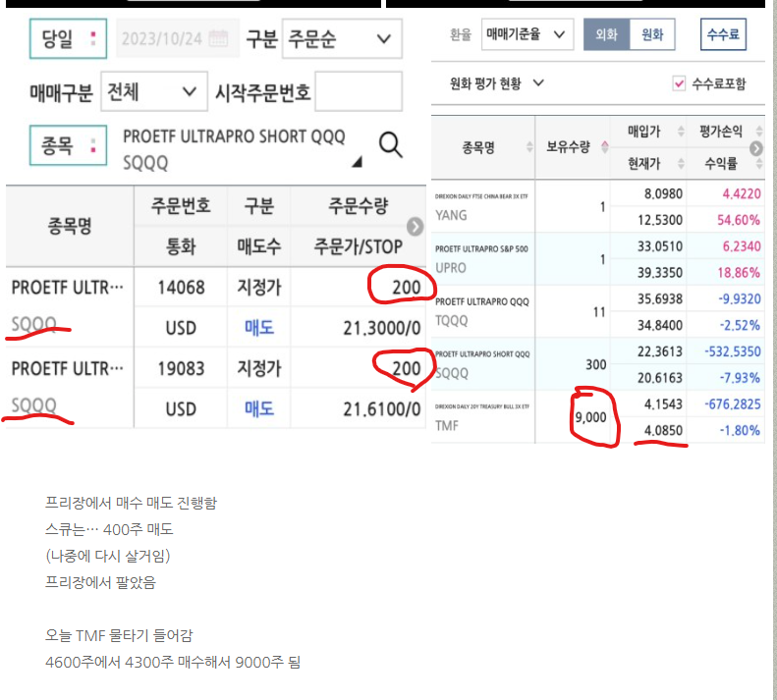Select the 원화 currency toggle
777x700 pixels.
pyautogui.click(x=652, y=34)
